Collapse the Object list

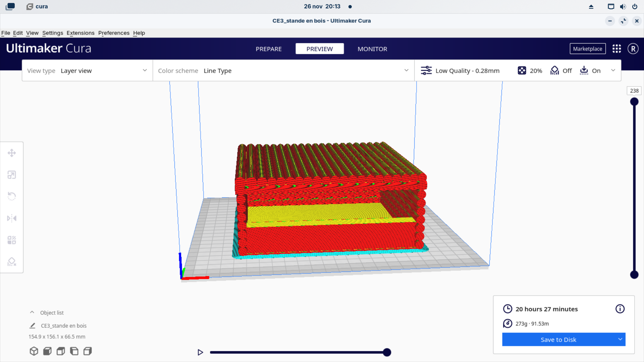[32, 312]
